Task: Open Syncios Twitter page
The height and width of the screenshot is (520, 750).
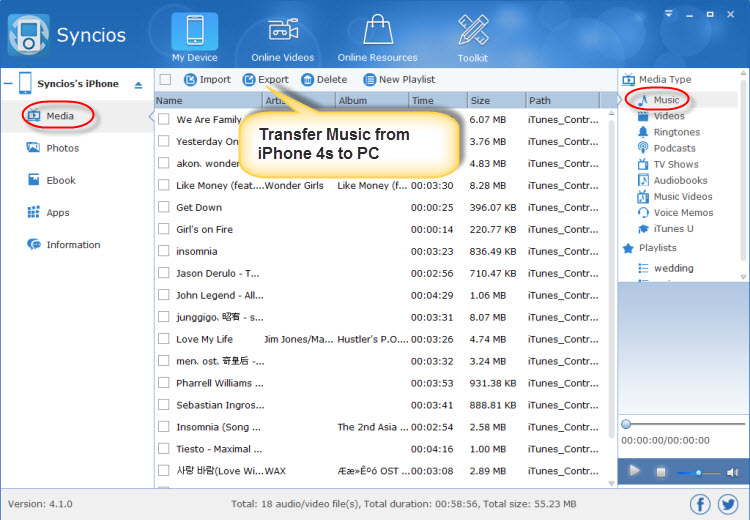Action: tap(728, 504)
